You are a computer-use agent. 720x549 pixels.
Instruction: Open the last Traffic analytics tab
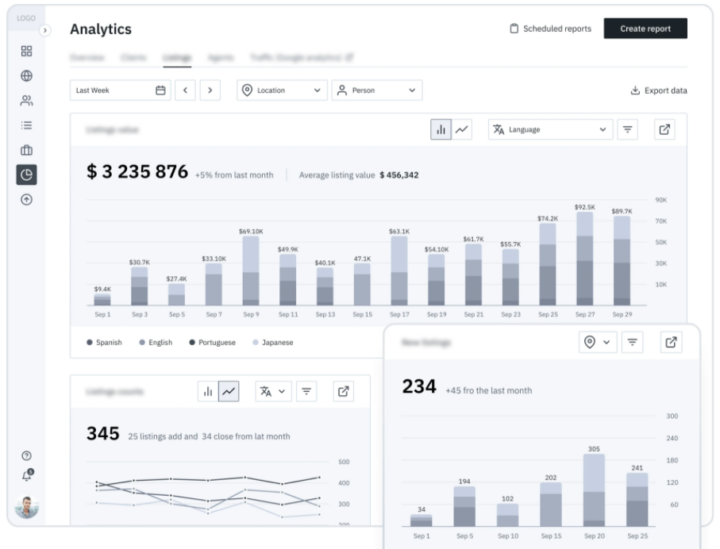coord(302,57)
